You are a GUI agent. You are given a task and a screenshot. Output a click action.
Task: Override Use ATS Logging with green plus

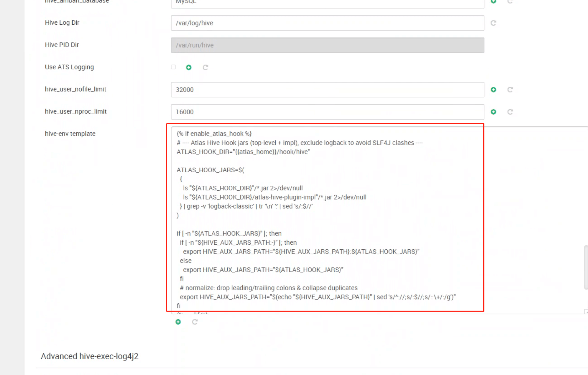pyautogui.click(x=189, y=67)
